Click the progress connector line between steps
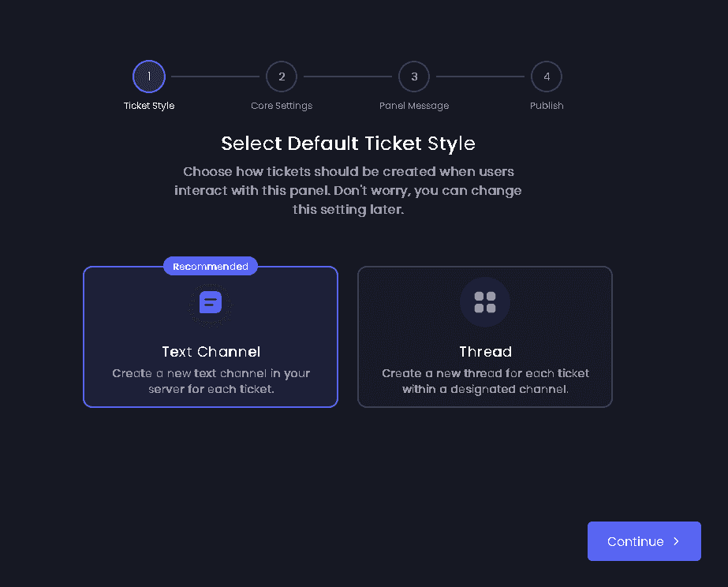Image resolution: width=728 pixels, height=587 pixels. (215, 76)
